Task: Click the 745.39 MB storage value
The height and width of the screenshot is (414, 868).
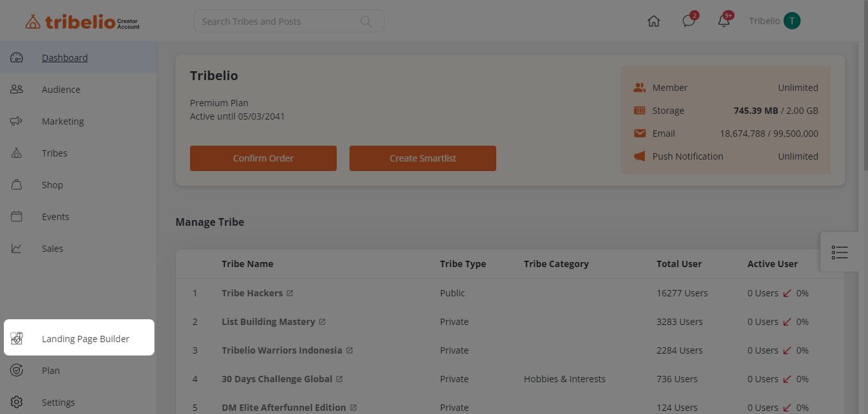Action: click(756, 111)
